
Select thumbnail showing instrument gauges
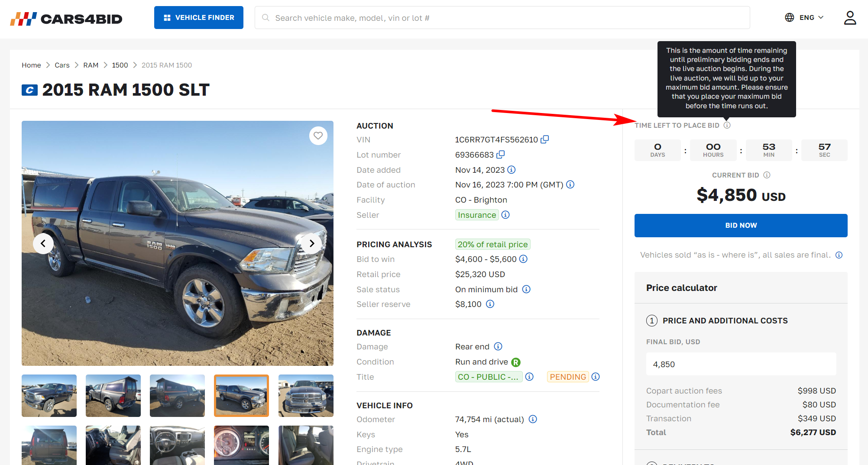(x=241, y=445)
